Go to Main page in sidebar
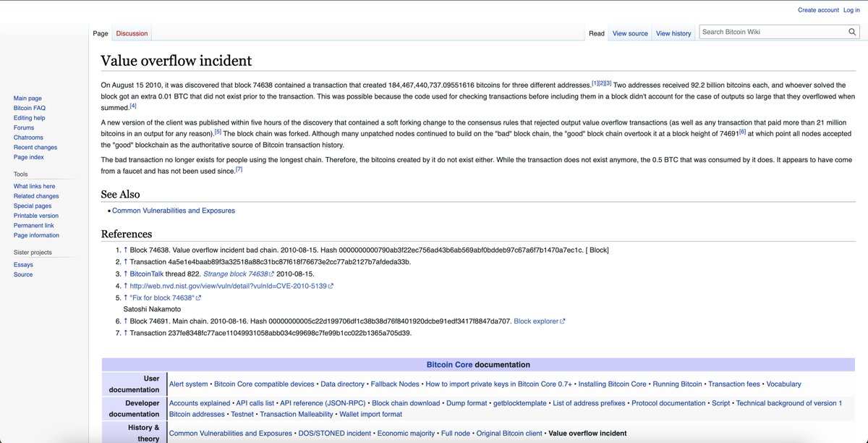The width and height of the screenshot is (868, 443). coord(27,98)
